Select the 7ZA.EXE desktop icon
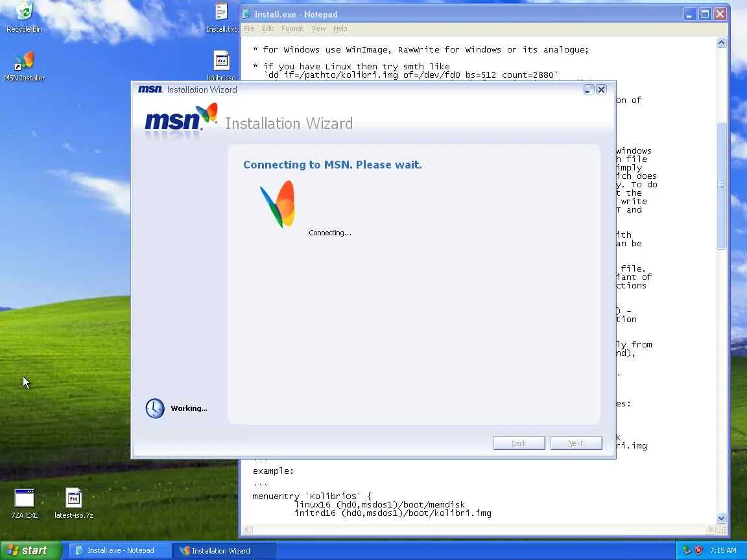 pyautogui.click(x=24, y=504)
